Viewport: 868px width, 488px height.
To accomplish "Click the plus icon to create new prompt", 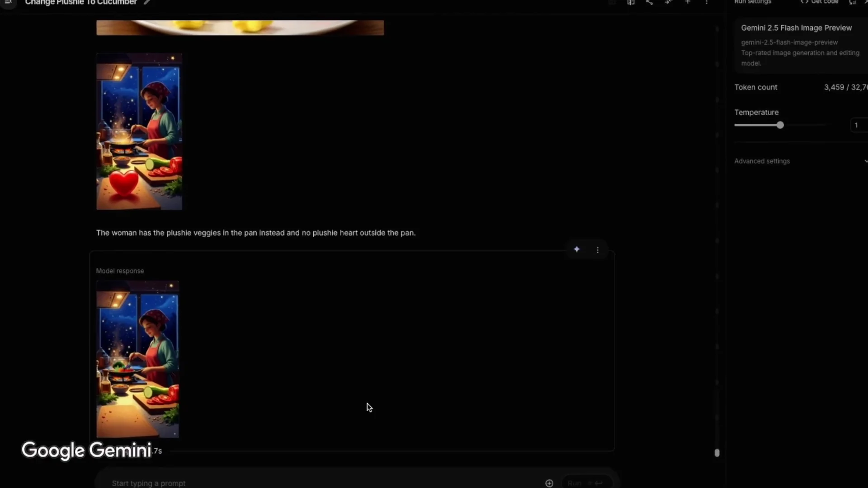I will coord(687,3).
